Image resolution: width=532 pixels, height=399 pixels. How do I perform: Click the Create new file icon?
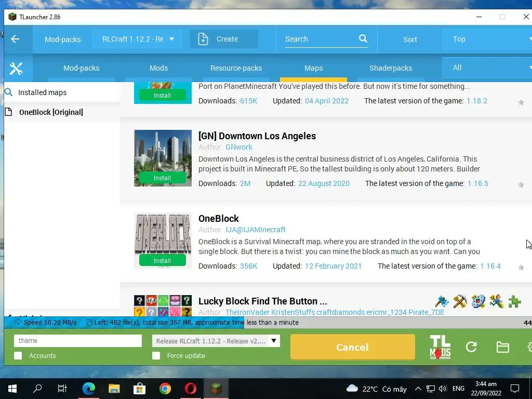coord(203,39)
